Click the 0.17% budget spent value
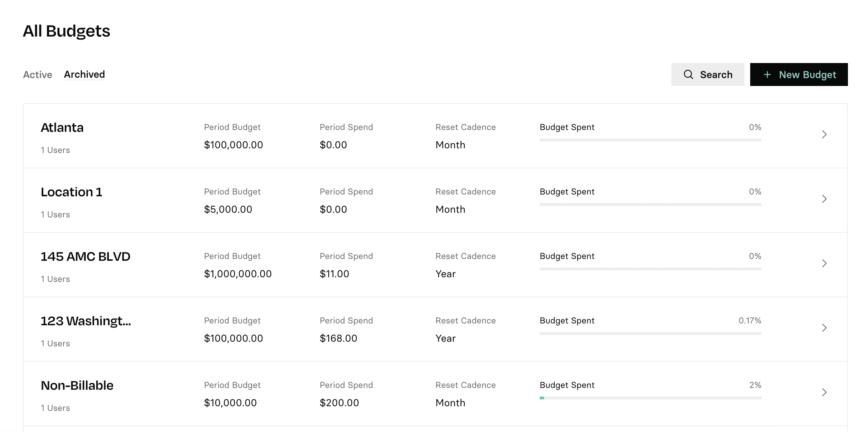868x432 pixels. tap(750, 321)
